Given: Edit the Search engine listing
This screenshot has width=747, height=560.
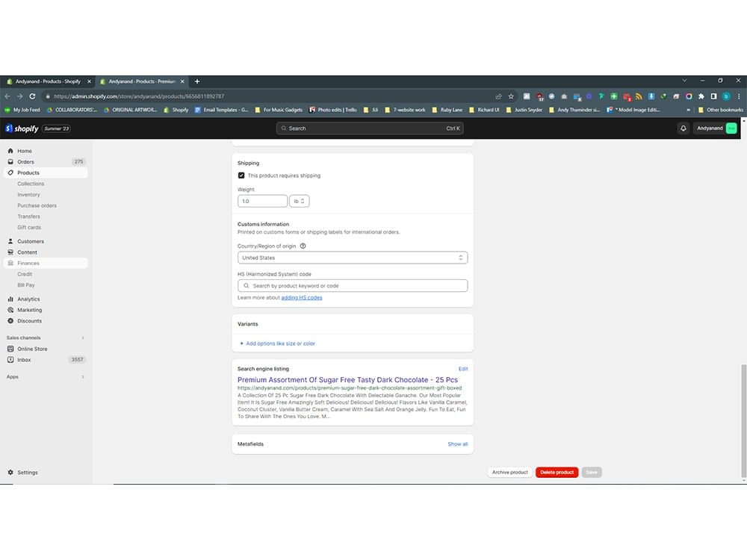Looking at the screenshot, I should 463,369.
